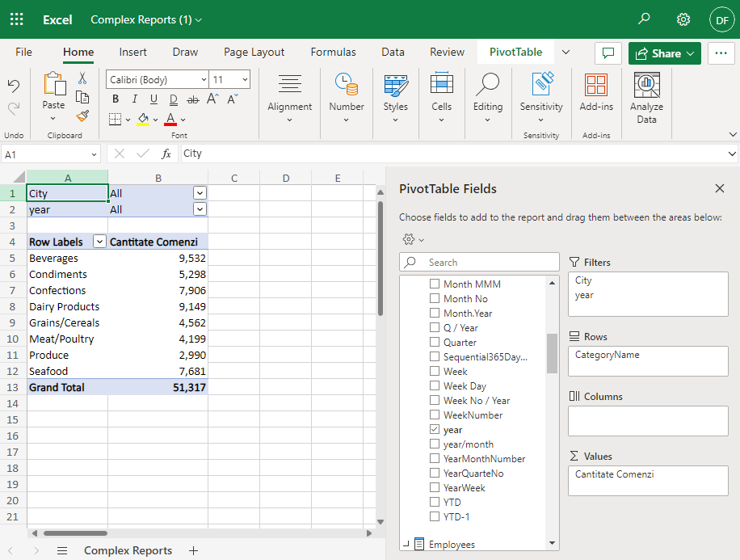This screenshot has height=560, width=740.
Task: Uncheck the year field checkbox
Action: click(x=435, y=430)
